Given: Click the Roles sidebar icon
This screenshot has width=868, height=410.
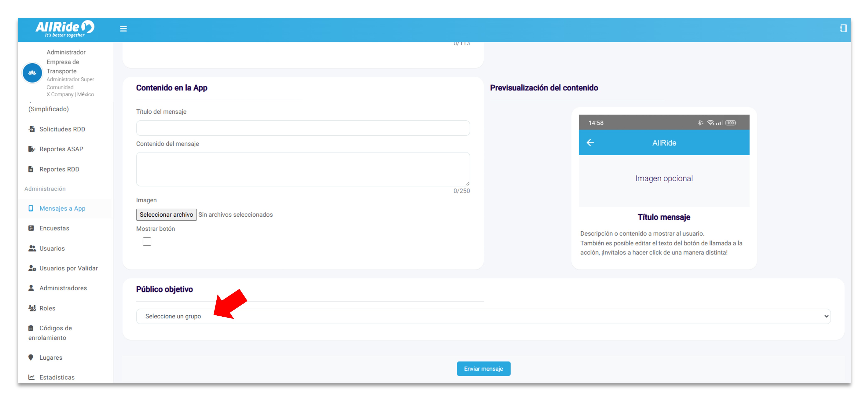Looking at the screenshot, I should click(x=32, y=308).
